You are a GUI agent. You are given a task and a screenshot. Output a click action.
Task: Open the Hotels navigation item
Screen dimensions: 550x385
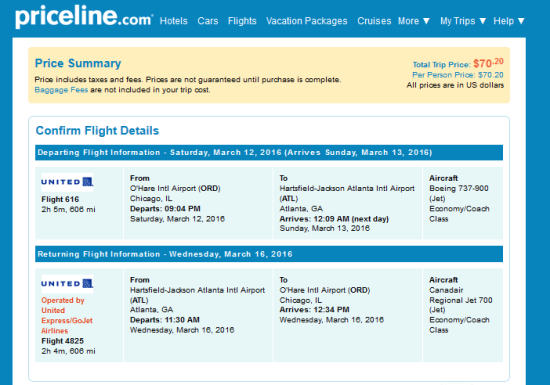coord(174,21)
